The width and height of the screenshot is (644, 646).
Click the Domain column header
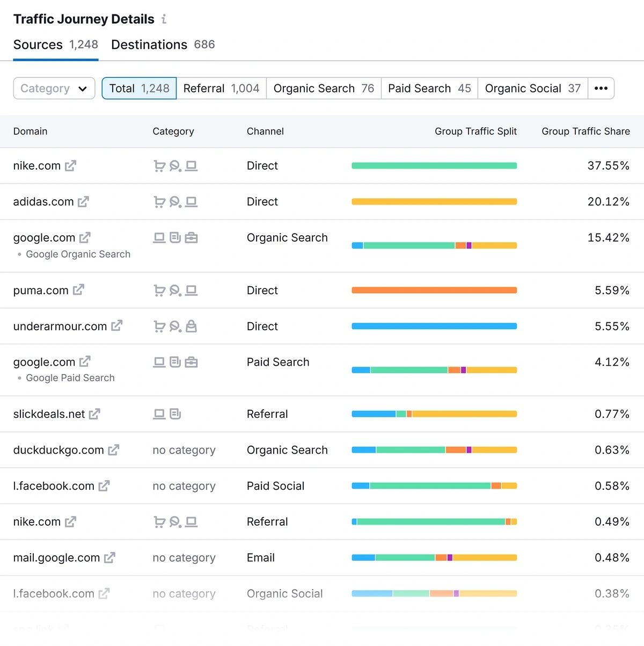coord(31,132)
